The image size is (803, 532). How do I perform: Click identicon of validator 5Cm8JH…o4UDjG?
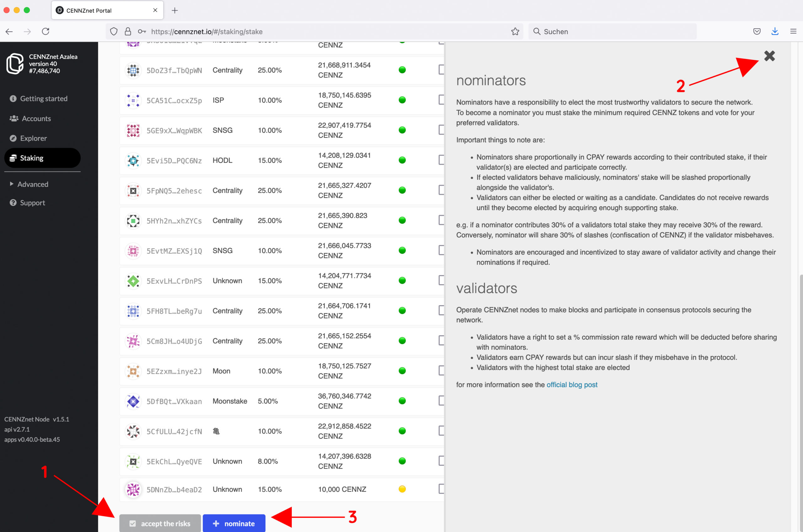[133, 341]
